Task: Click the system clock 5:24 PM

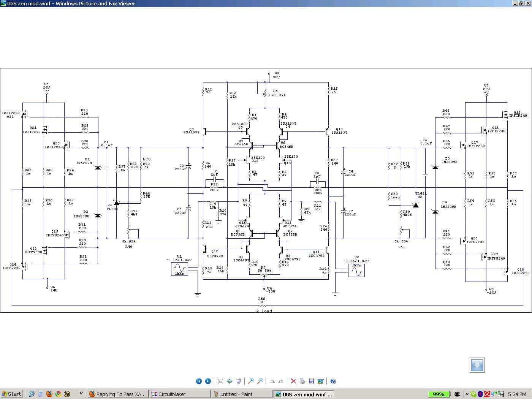Action: click(x=517, y=394)
